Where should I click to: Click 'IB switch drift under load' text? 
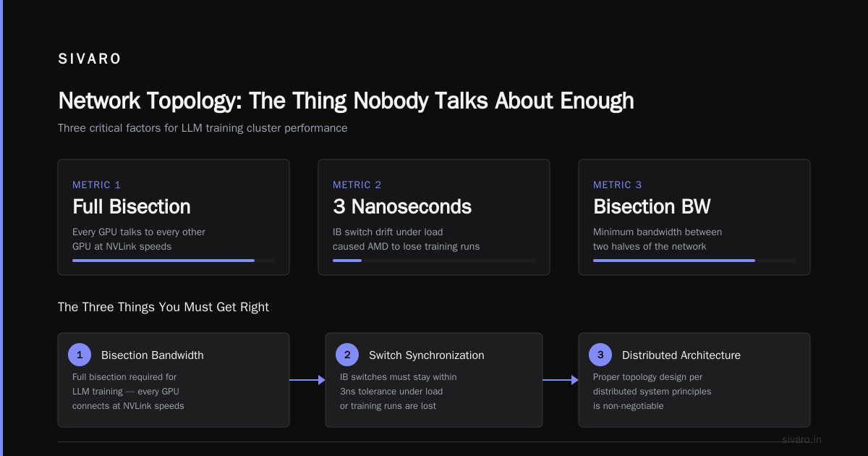(x=388, y=232)
